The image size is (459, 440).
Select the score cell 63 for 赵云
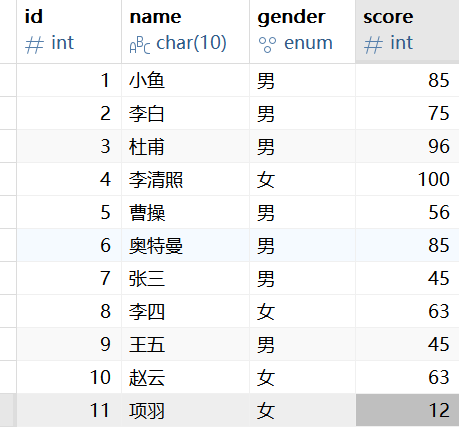407,377
